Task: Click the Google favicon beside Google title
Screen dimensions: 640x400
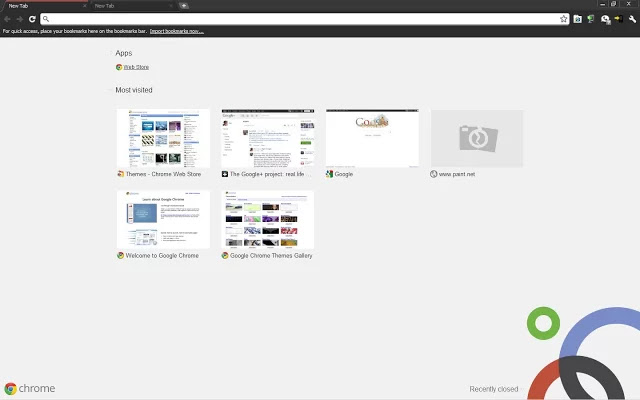Action: coord(329,174)
